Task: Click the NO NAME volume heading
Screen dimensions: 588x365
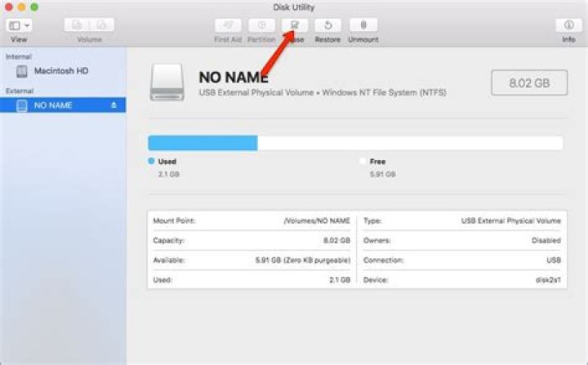Action: pos(234,78)
